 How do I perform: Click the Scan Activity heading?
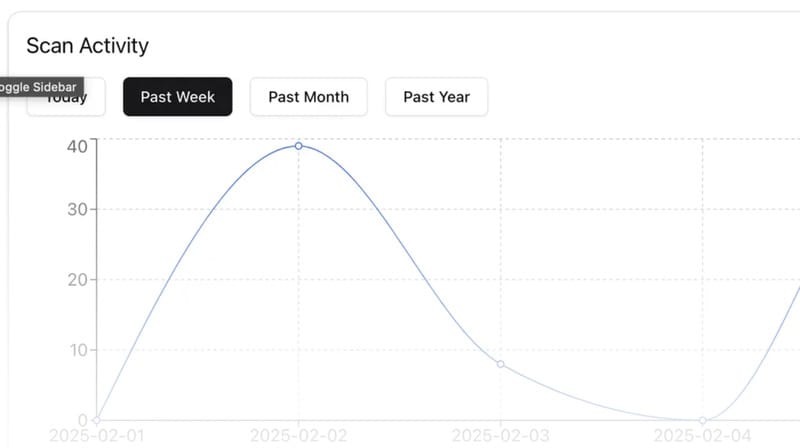point(87,45)
